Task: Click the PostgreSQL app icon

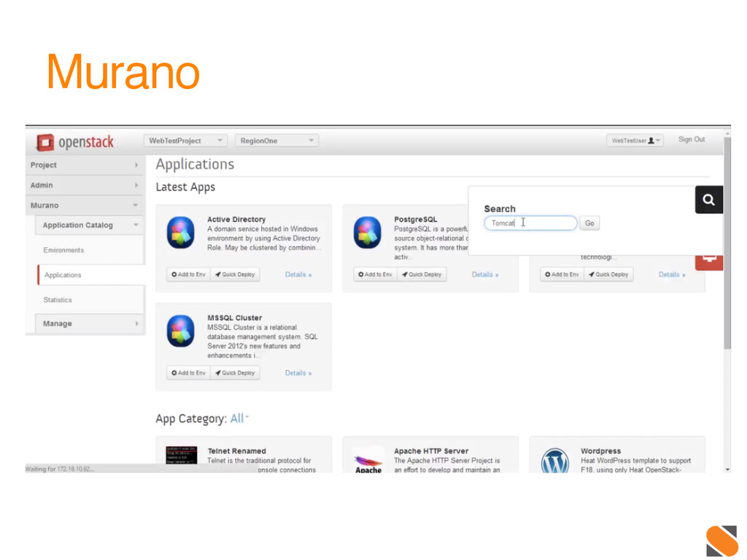Action: point(368,233)
